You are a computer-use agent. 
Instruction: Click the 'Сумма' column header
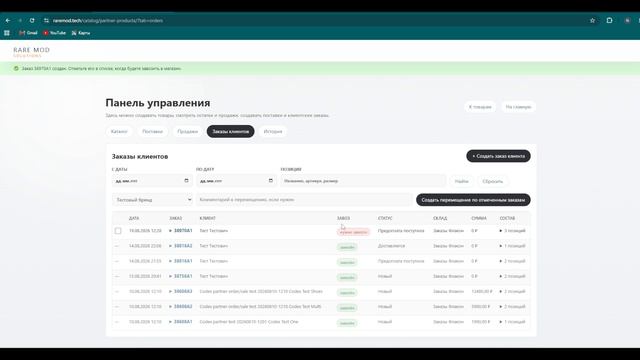(479, 218)
